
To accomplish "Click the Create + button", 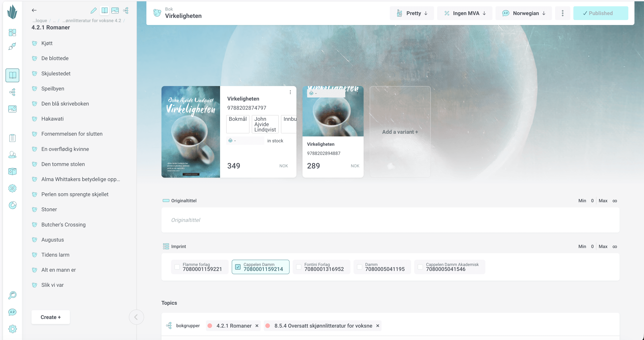I will (x=51, y=317).
